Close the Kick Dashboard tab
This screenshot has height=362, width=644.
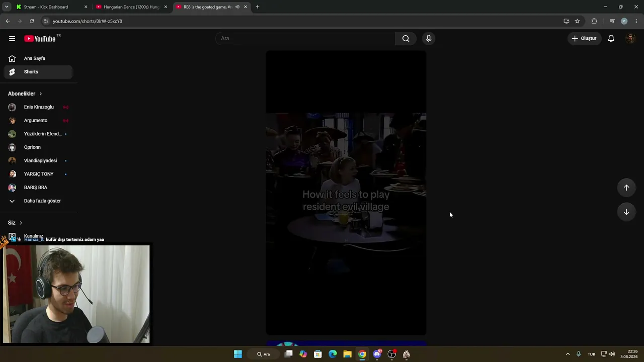click(86, 7)
